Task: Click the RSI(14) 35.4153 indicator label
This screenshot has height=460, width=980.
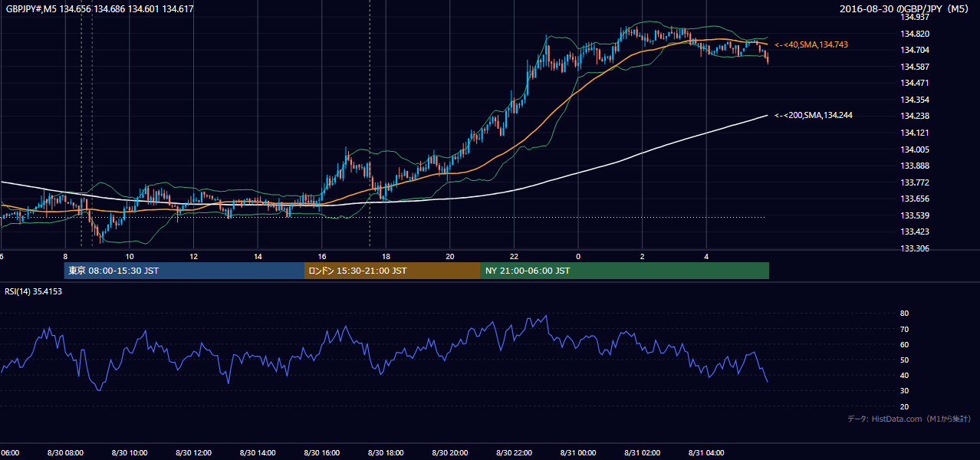Action: [x=34, y=291]
